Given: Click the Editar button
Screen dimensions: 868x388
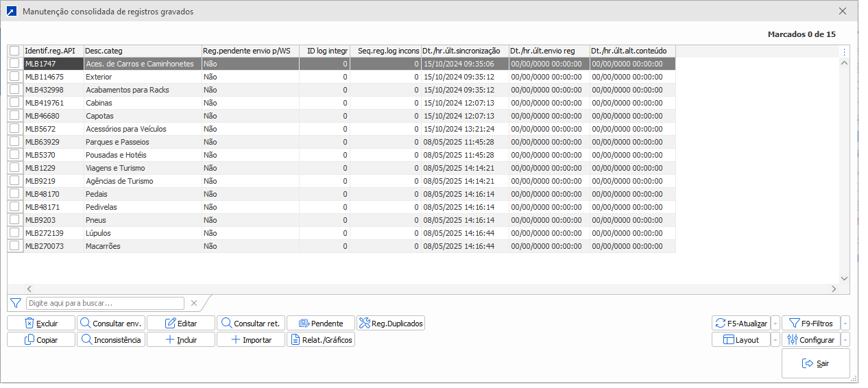Looking at the screenshot, I should coord(181,323).
